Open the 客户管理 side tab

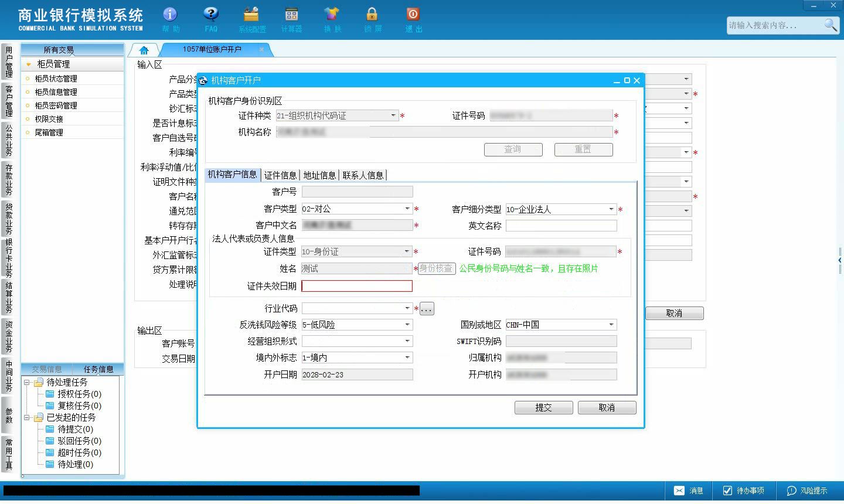9,101
